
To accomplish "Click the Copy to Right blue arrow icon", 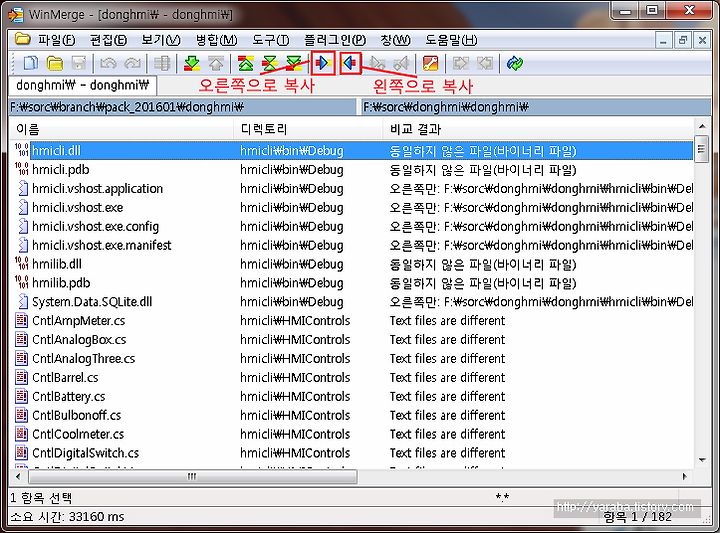I will (323, 63).
